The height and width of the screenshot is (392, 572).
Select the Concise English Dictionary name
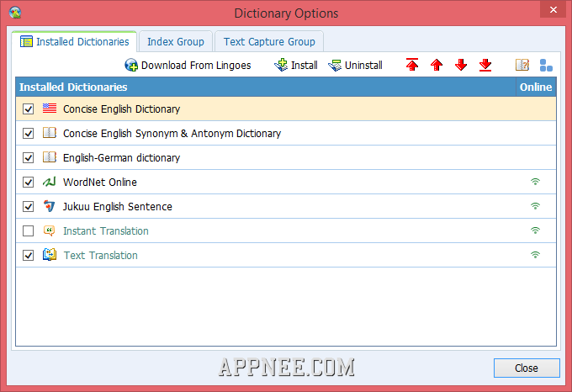121,109
